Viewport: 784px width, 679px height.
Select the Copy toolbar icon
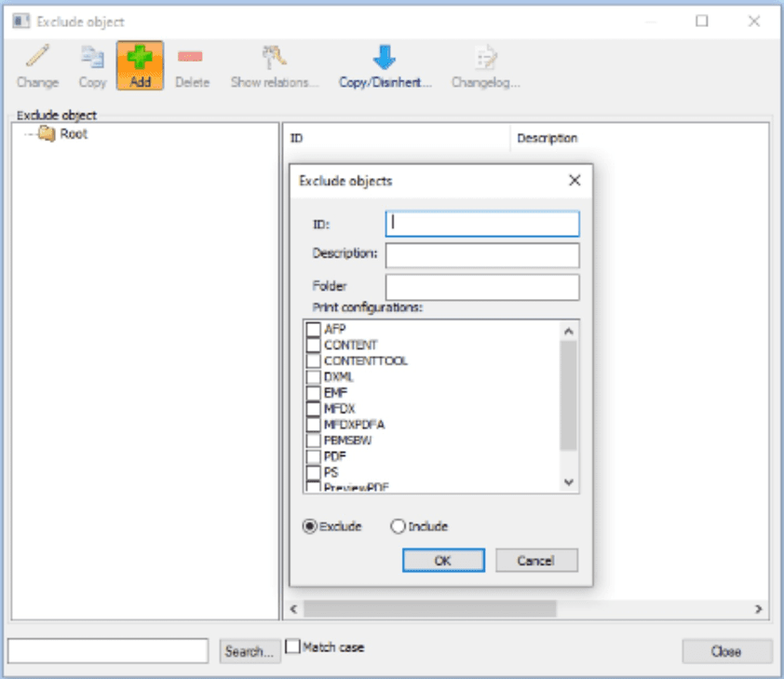pyautogui.click(x=92, y=58)
